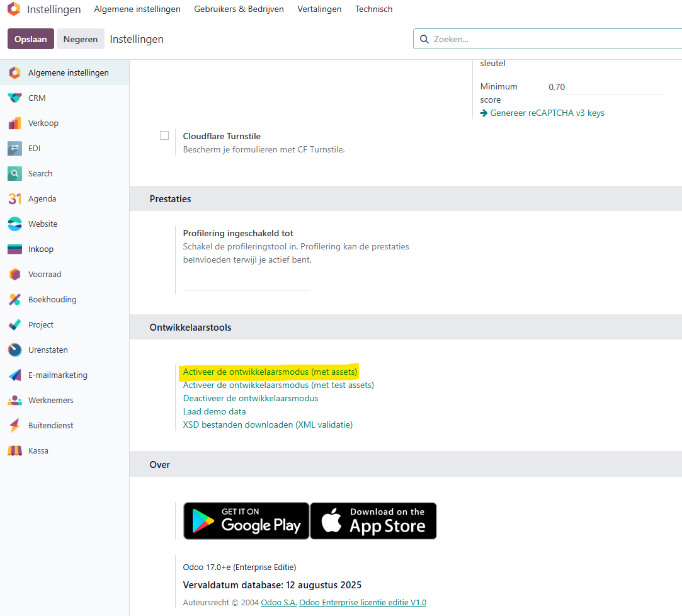The width and height of the screenshot is (682, 616).
Task: Open the Gebruikers & Bedrijven menu
Action: pos(239,9)
